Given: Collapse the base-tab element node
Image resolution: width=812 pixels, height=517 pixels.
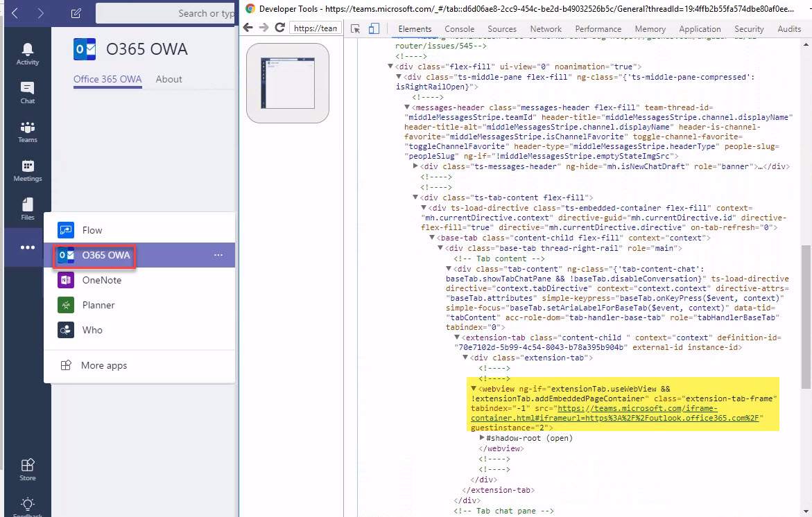Looking at the screenshot, I should point(431,238).
